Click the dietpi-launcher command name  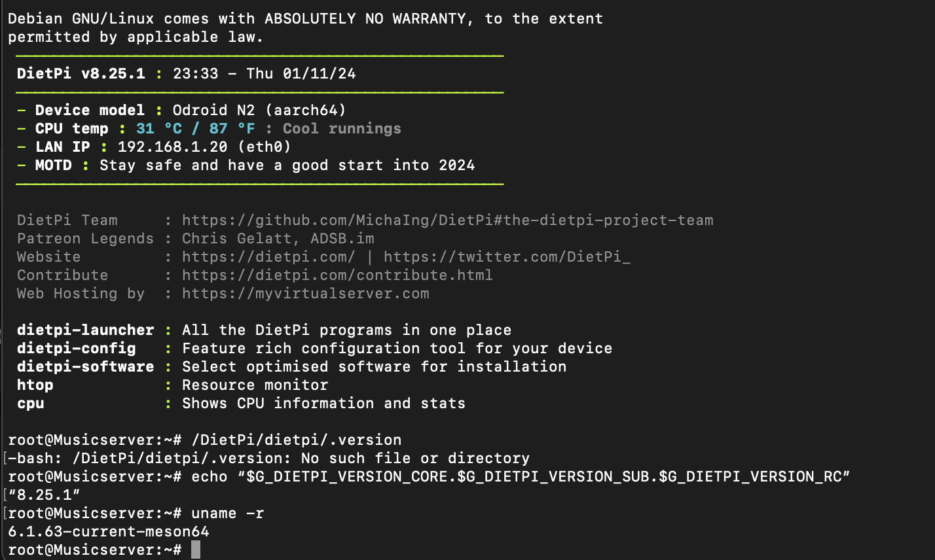pyautogui.click(x=85, y=330)
